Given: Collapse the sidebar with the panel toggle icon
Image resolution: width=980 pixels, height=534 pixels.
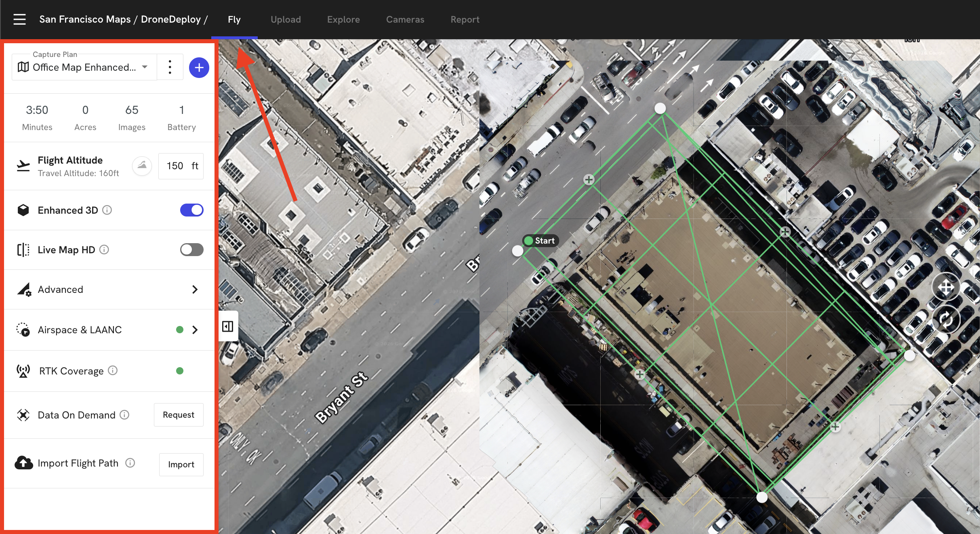Looking at the screenshot, I should (228, 326).
